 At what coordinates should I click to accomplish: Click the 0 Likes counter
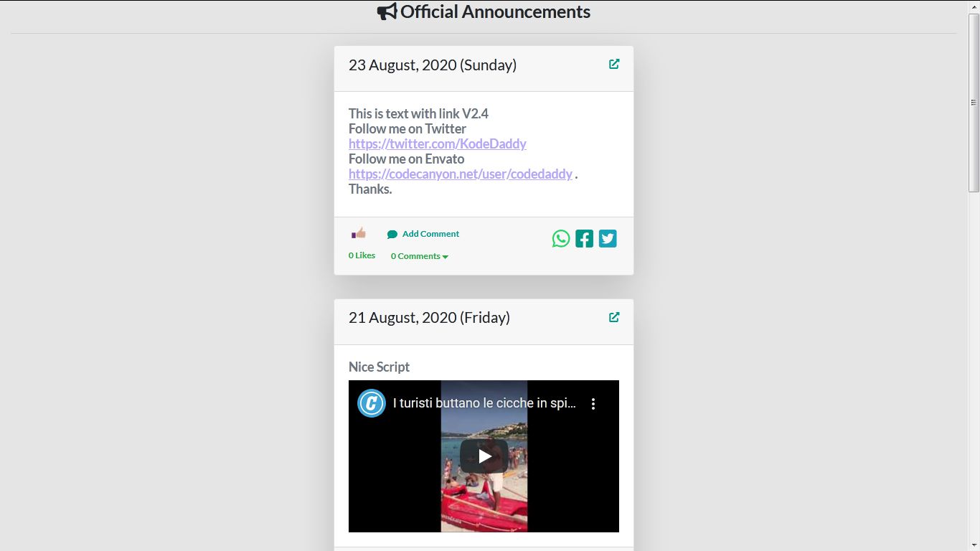pos(361,255)
